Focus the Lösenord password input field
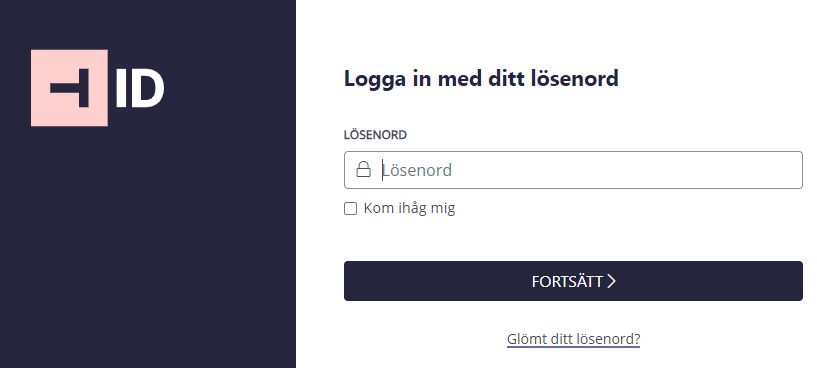Viewport: 817px width, 368px height. point(573,170)
